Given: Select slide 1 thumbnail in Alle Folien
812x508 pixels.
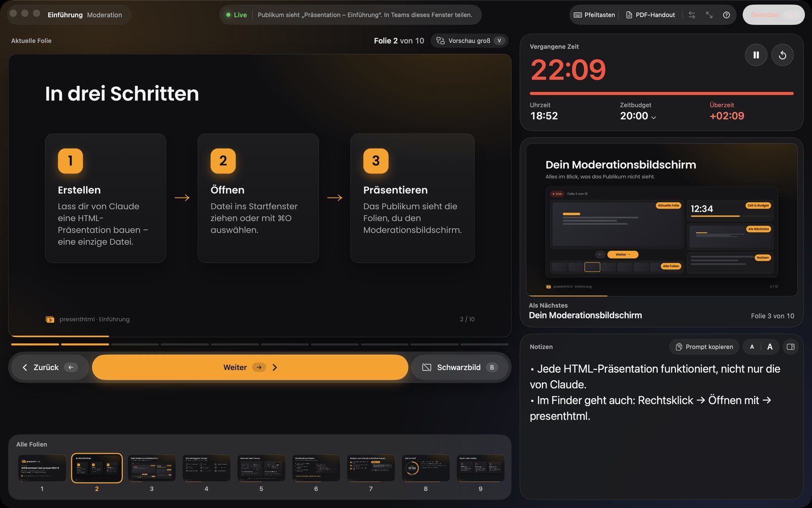Looking at the screenshot, I should [42, 468].
